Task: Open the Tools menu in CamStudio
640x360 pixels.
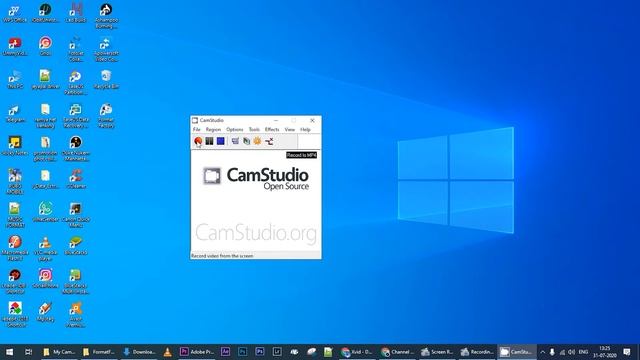Action: coord(254,129)
